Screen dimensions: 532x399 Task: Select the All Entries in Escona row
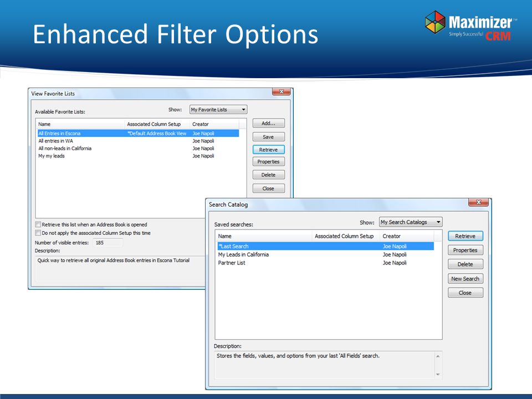coord(139,134)
